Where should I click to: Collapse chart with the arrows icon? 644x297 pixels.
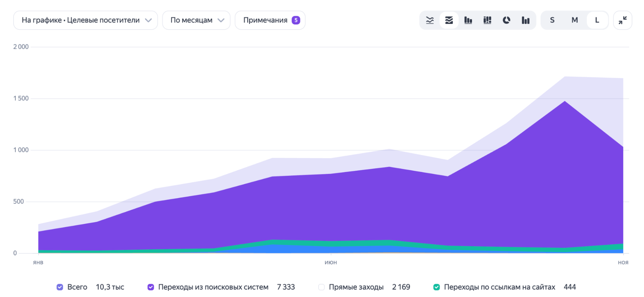coord(622,20)
